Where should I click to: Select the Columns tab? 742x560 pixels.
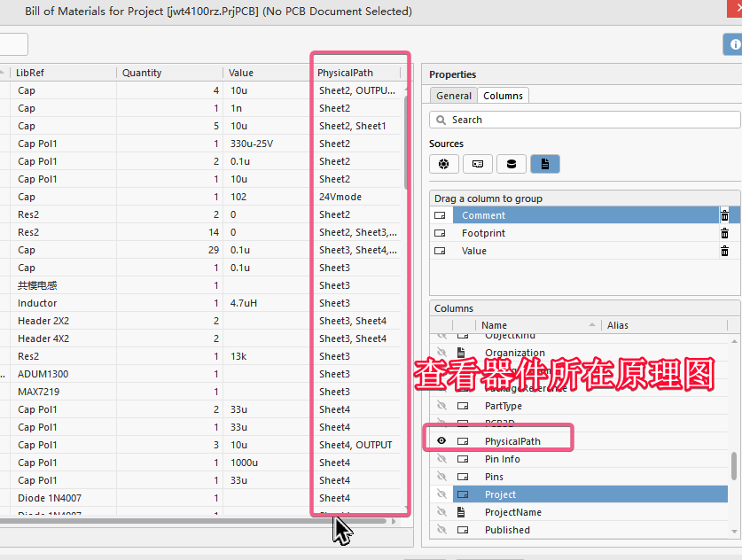[x=503, y=96]
